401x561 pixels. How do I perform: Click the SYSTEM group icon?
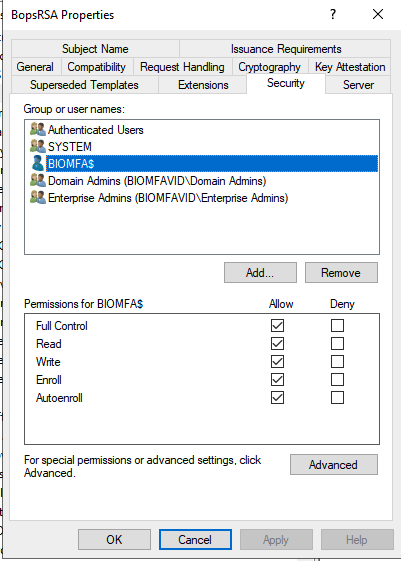tap(38, 146)
